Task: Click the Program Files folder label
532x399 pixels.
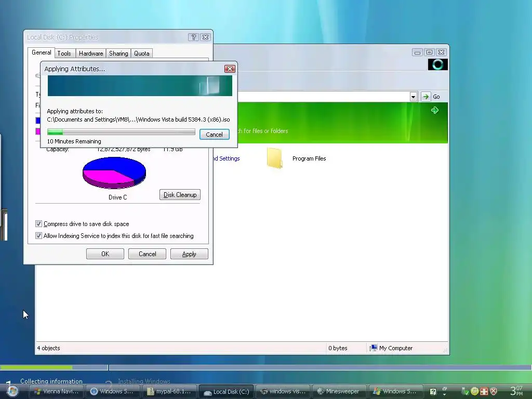Action: [x=309, y=158]
